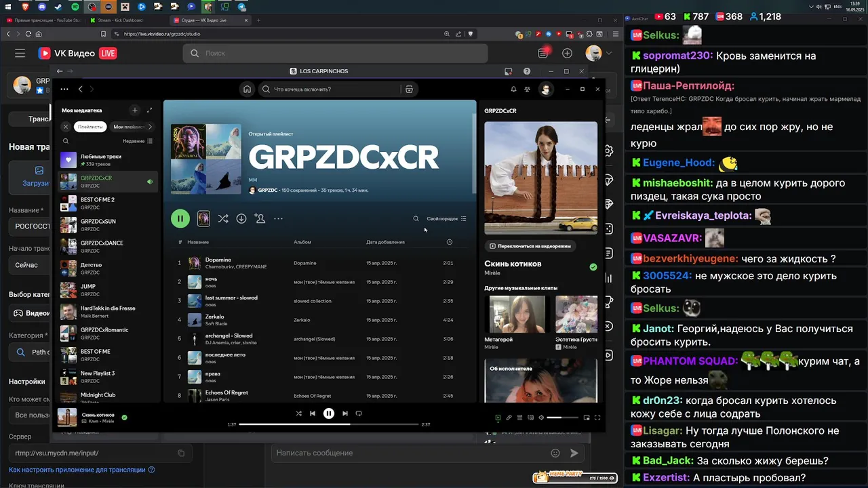Image resolution: width=868 pixels, height=488 pixels.
Task: Open connect to device icon
Action: (530, 418)
